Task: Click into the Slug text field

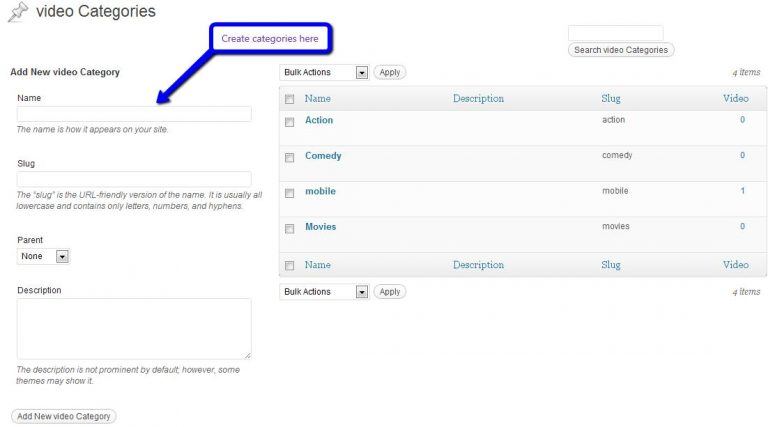Action: pyautogui.click(x=134, y=179)
